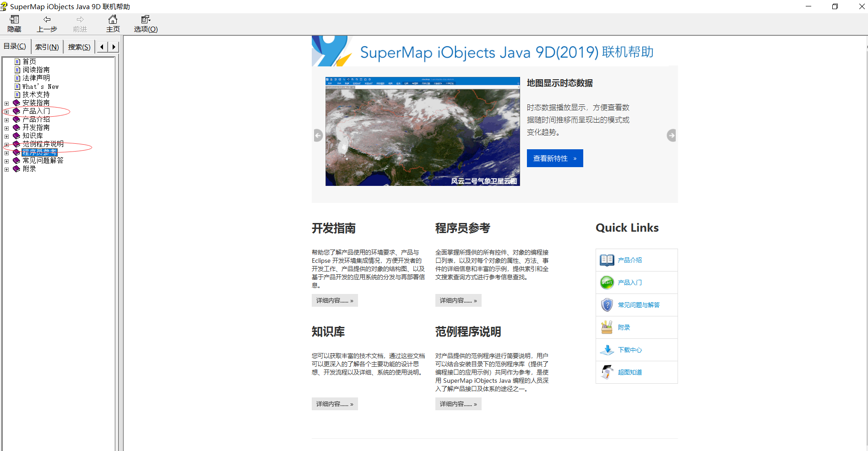Go back with the 上一步 arrow icon
The height and width of the screenshot is (451, 868).
click(47, 19)
